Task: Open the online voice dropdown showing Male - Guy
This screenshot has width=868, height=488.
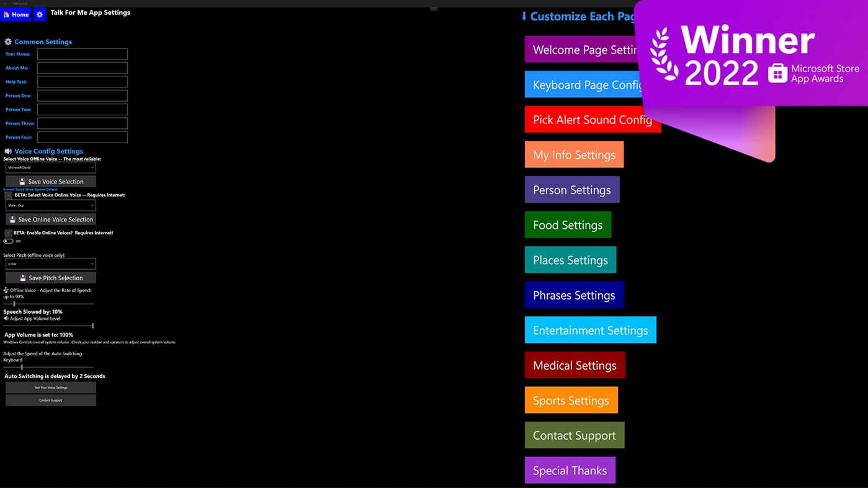Action: tap(50, 205)
